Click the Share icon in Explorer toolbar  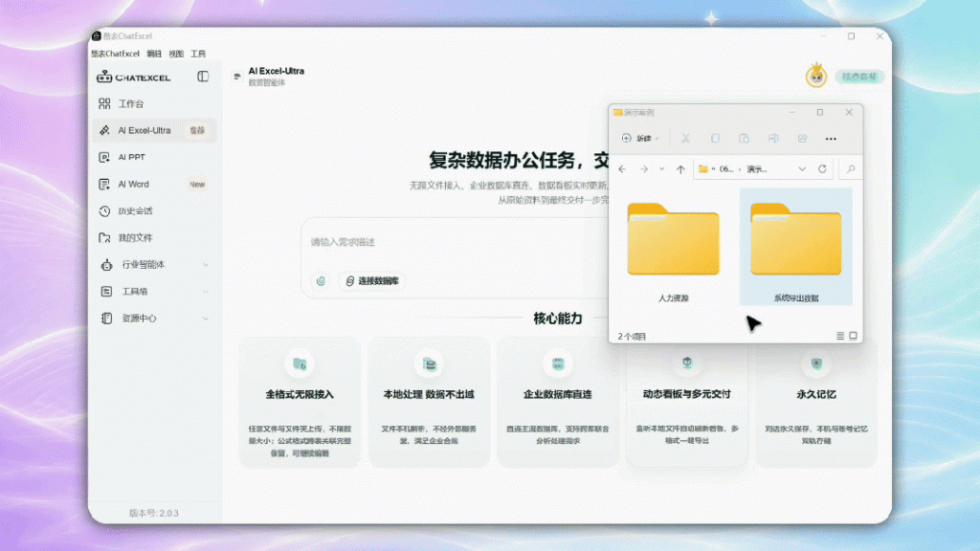803,139
